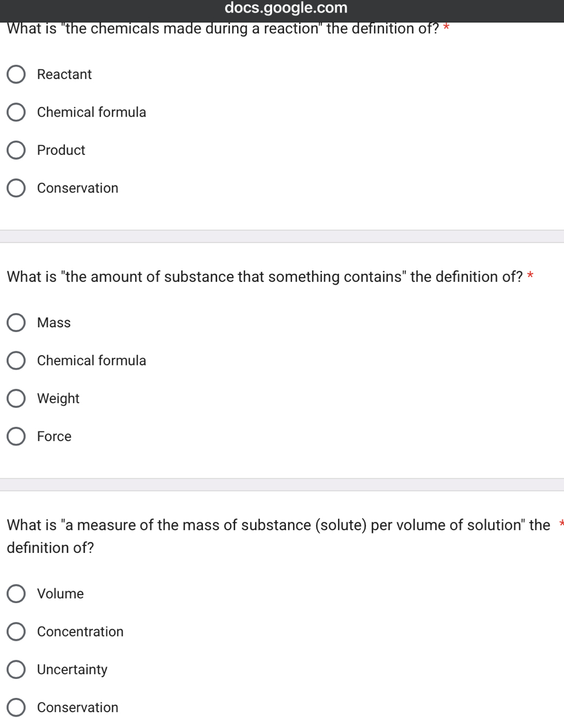Pick the Force radio option
The width and height of the screenshot is (564, 728).
pos(16,436)
